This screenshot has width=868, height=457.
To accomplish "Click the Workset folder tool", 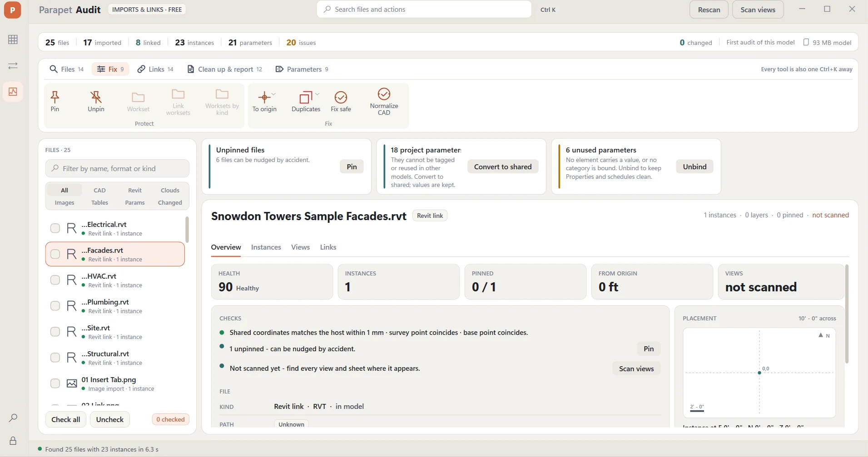I will coord(138,101).
